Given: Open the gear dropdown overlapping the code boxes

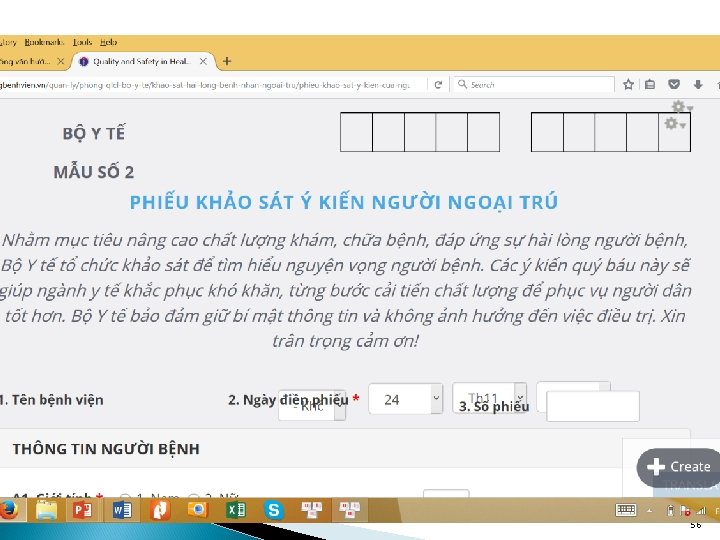Looking at the screenshot, I should click(675, 124).
